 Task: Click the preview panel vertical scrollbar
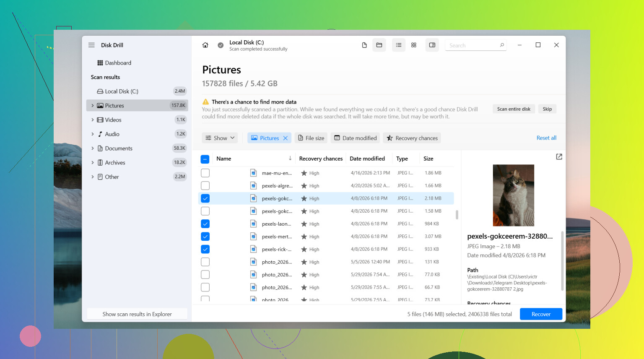point(562,260)
